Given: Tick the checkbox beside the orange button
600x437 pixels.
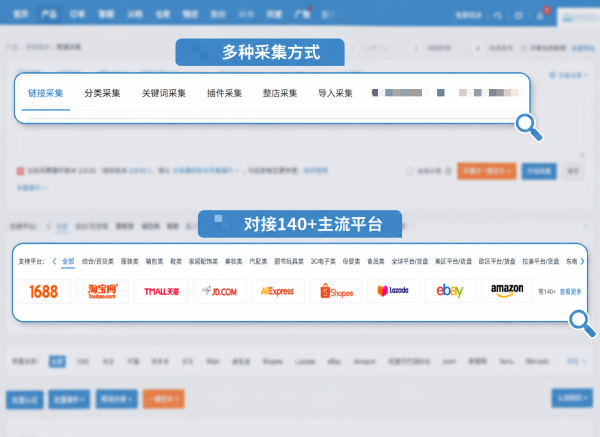Looking at the screenshot, I should (x=409, y=171).
